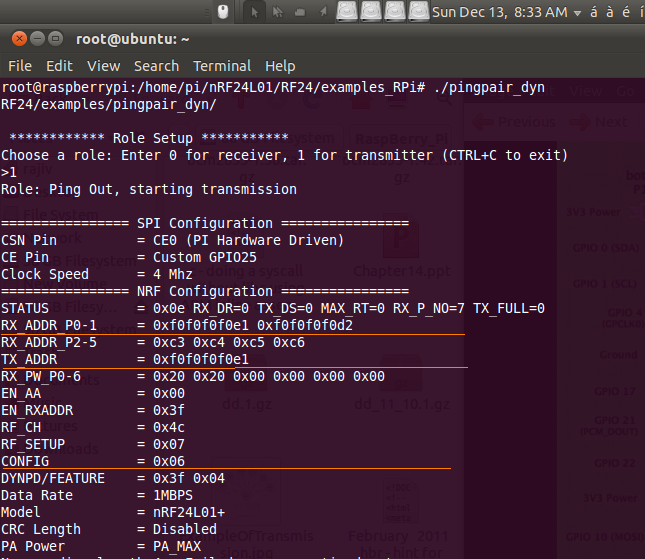Click the RF_CH value 0x4c

169,427
